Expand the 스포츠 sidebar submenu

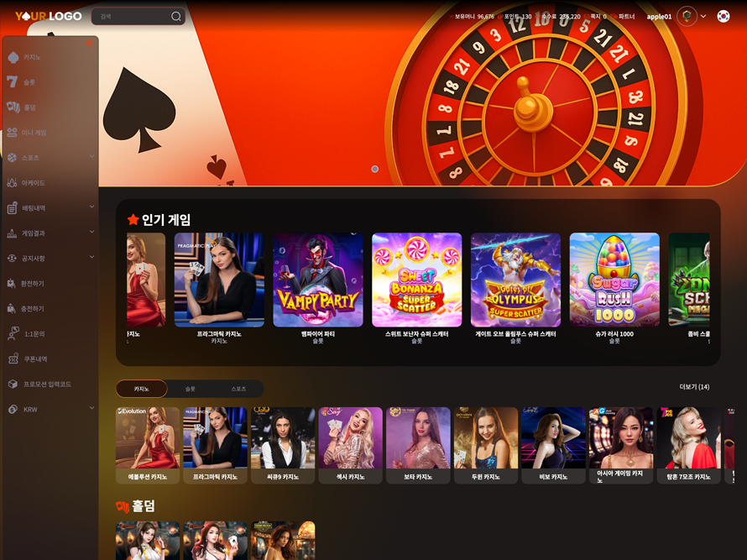pyautogui.click(x=92, y=156)
